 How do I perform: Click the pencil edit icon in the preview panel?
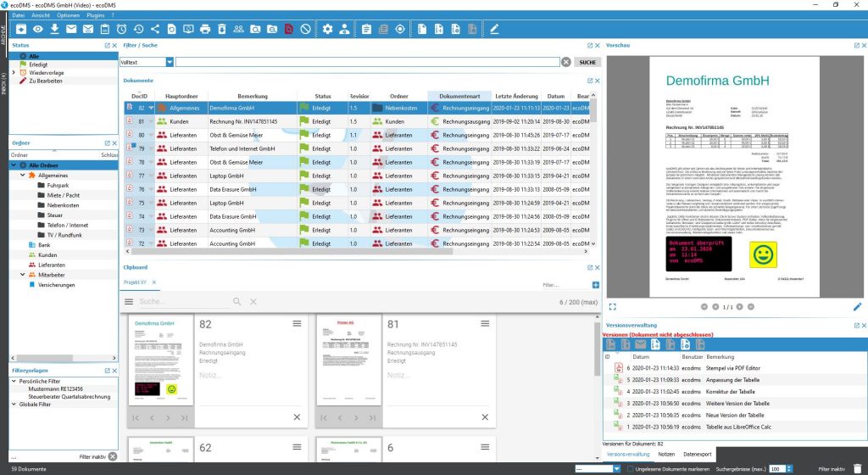(857, 306)
